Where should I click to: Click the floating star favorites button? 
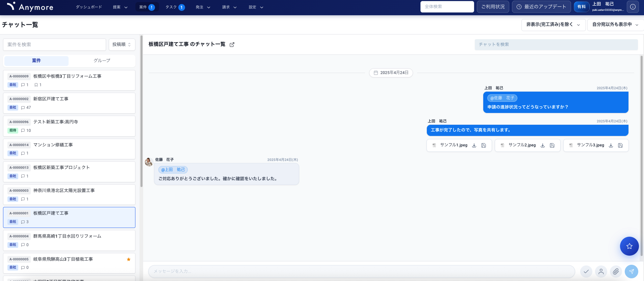coord(629,246)
